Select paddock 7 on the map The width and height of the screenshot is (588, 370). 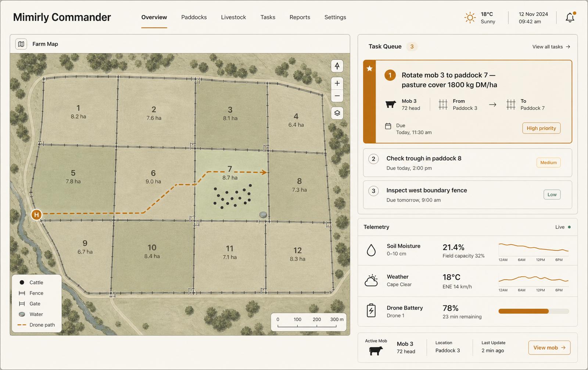click(x=232, y=185)
